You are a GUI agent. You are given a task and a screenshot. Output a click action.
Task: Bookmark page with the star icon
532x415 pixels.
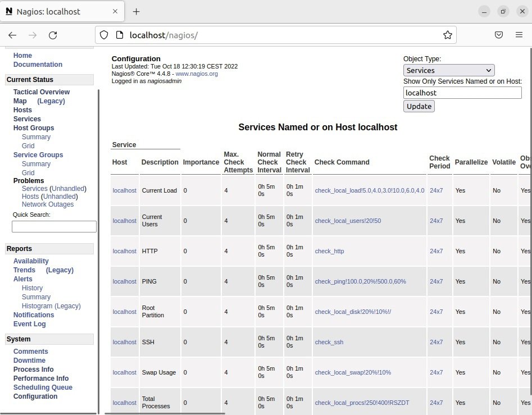click(x=447, y=35)
